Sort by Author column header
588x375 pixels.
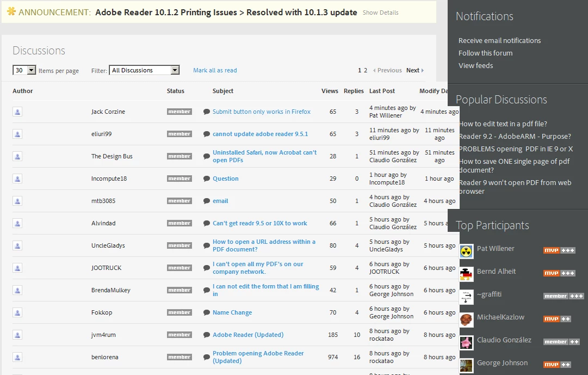pyautogui.click(x=22, y=91)
